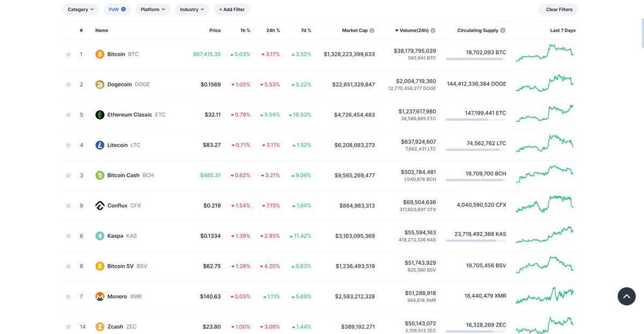Image resolution: width=644 pixels, height=334 pixels.
Task: Click the Kaspa logo icon
Action: pyautogui.click(x=100, y=236)
